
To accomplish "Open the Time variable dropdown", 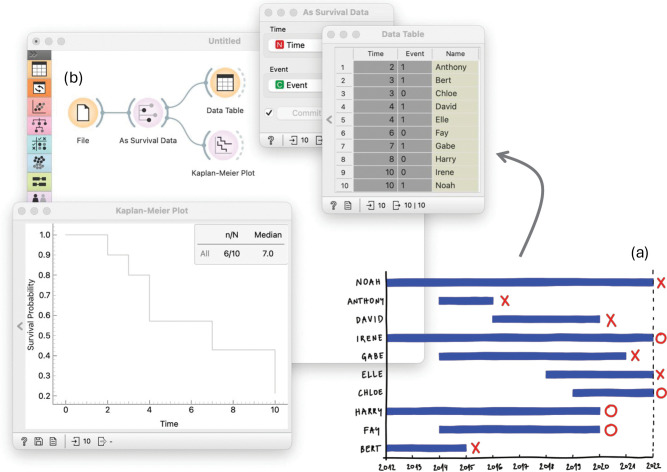I will (296, 45).
